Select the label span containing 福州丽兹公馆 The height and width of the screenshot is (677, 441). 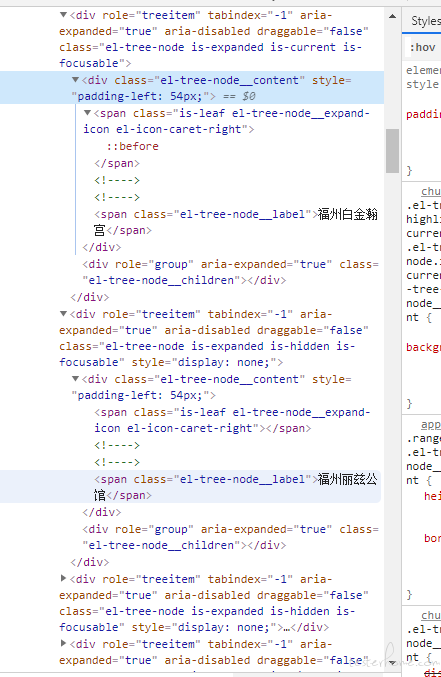[x=236, y=487]
